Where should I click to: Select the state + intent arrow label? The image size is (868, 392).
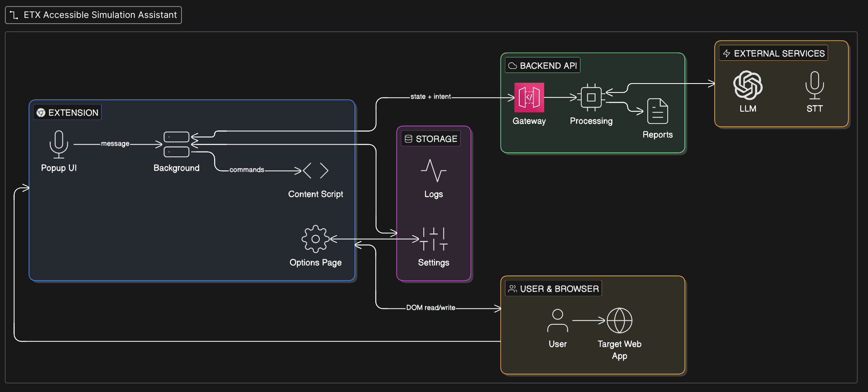point(431,97)
